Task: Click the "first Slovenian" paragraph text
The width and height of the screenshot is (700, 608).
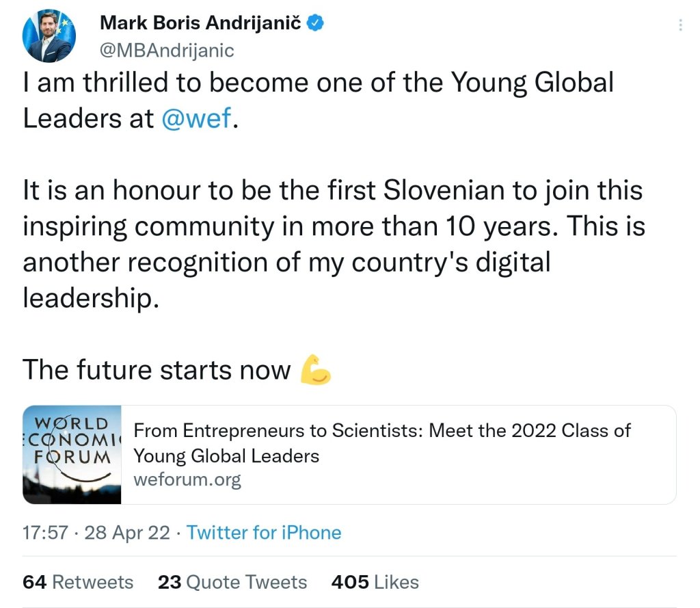Action: pyautogui.click(x=332, y=190)
